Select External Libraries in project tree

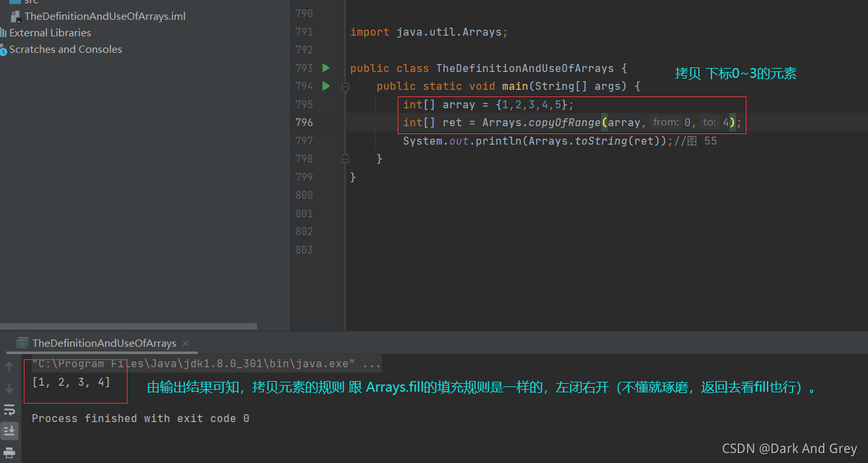(x=50, y=32)
